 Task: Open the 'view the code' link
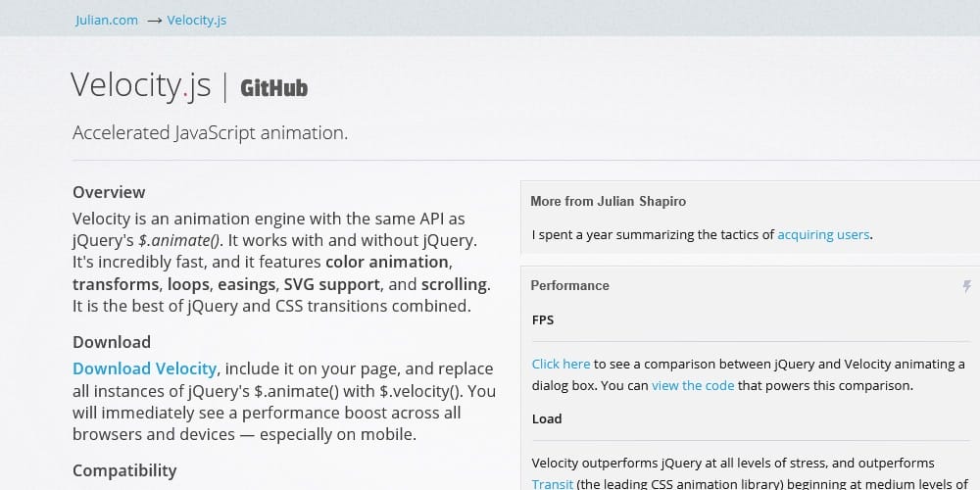(x=693, y=385)
